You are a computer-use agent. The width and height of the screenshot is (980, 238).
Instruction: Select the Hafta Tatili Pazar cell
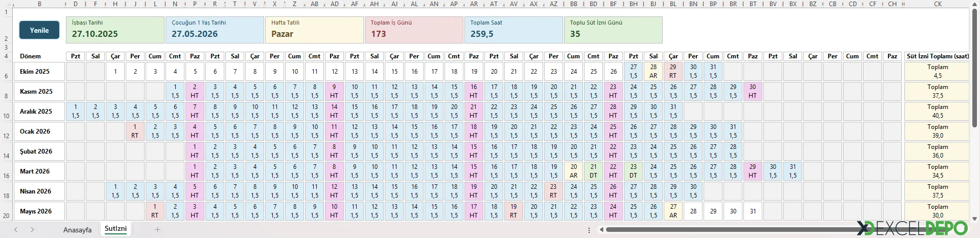[314, 30]
